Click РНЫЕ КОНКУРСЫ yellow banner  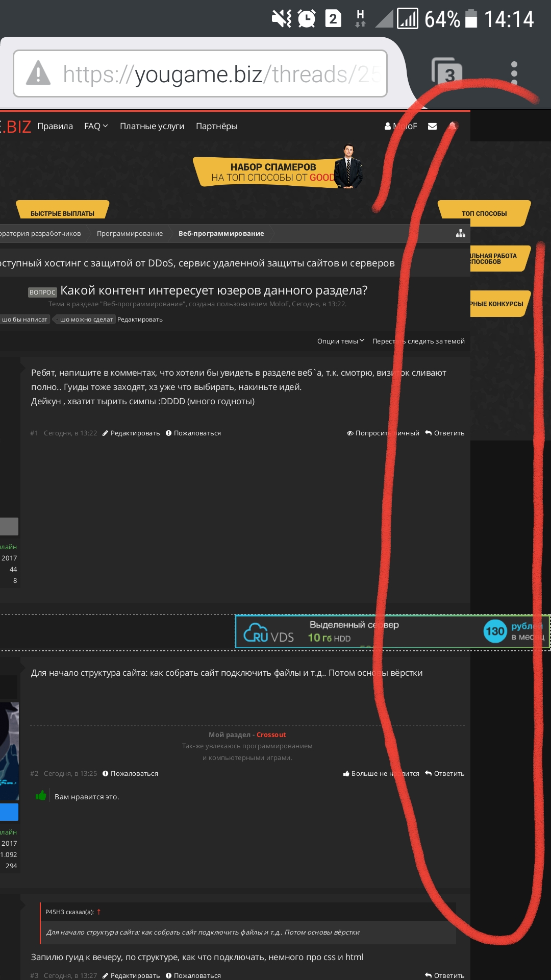(x=500, y=304)
